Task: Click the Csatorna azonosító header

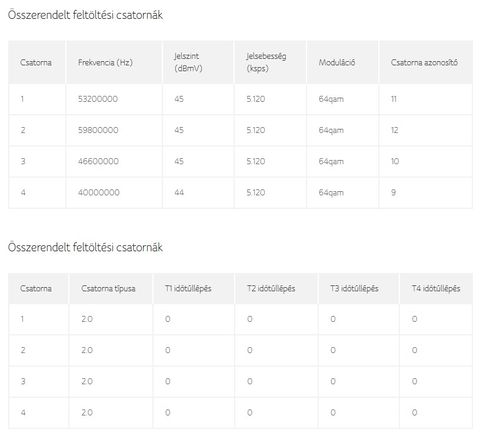Action: point(424,62)
